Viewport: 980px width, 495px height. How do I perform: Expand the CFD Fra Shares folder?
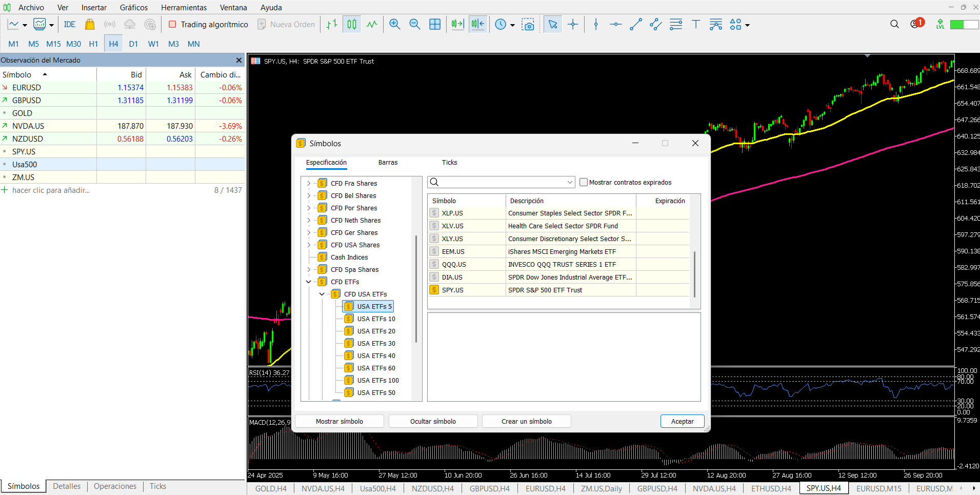coord(309,183)
